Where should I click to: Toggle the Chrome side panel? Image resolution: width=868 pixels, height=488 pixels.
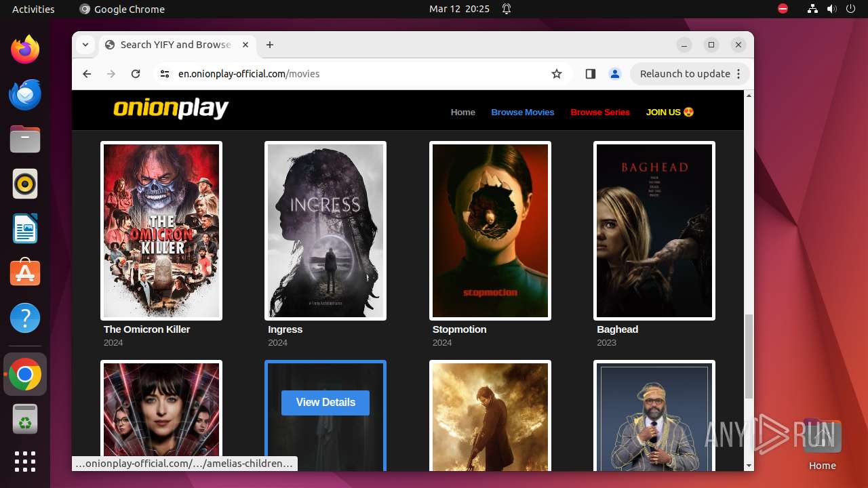[x=590, y=74]
